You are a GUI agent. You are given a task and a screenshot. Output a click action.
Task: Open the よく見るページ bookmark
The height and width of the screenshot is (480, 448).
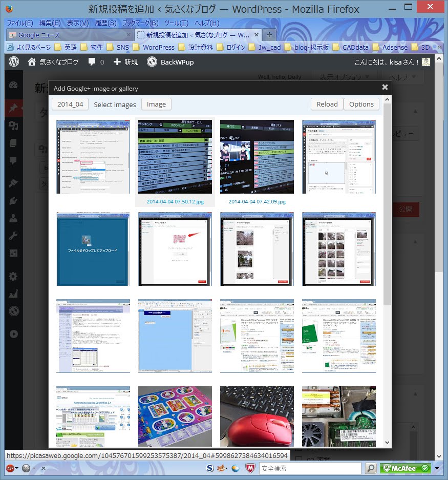click(29, 47)
